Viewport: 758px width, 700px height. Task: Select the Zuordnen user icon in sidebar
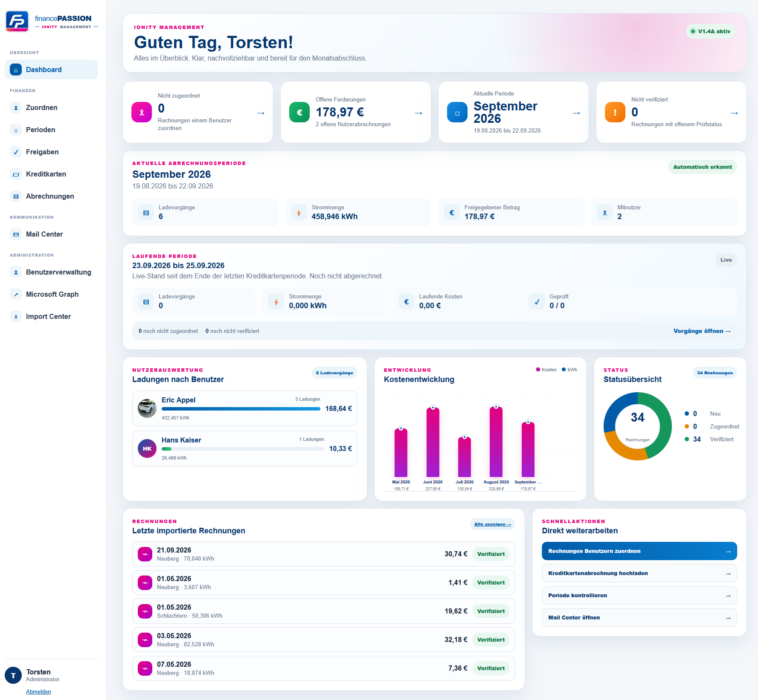click(x=16, y=107)
